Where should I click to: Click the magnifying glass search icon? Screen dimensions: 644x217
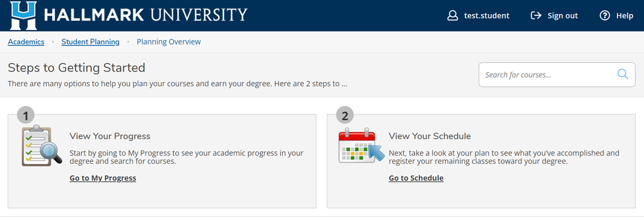click(622, 74)
